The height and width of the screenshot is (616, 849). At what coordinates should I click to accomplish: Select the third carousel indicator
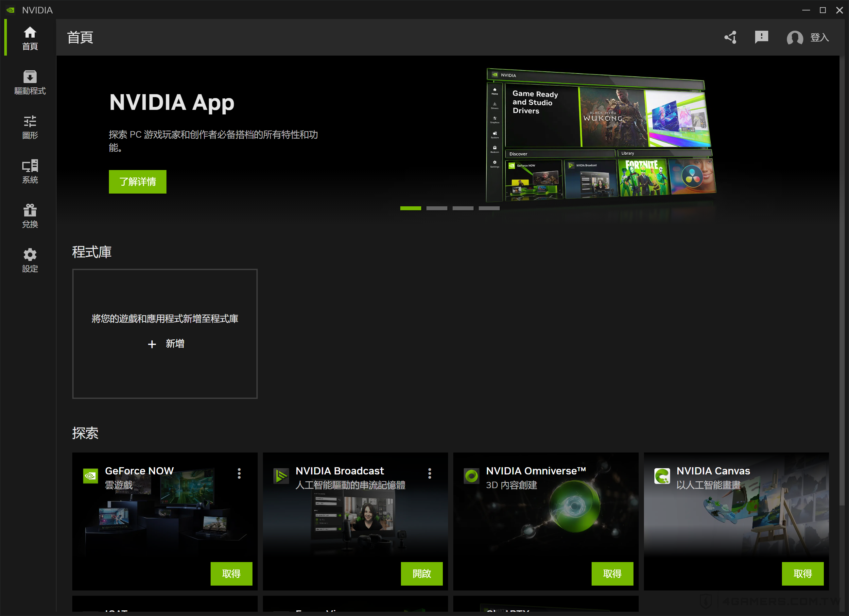[x=463, y=208]
